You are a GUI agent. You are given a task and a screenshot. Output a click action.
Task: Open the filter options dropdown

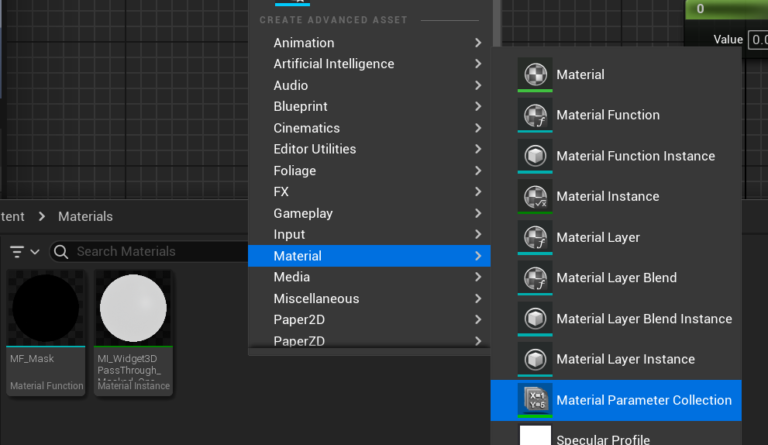point(25,252)
